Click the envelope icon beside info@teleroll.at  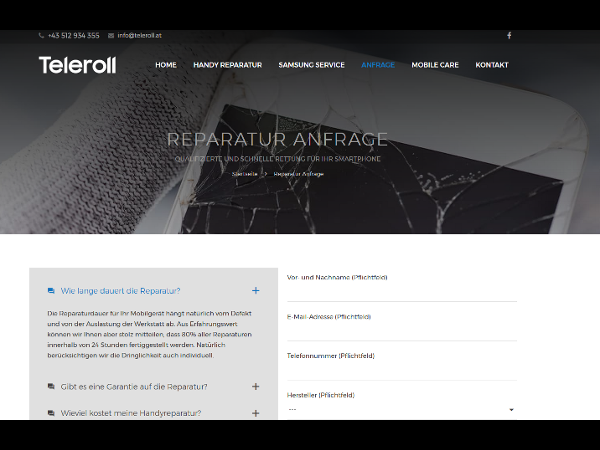111,35
